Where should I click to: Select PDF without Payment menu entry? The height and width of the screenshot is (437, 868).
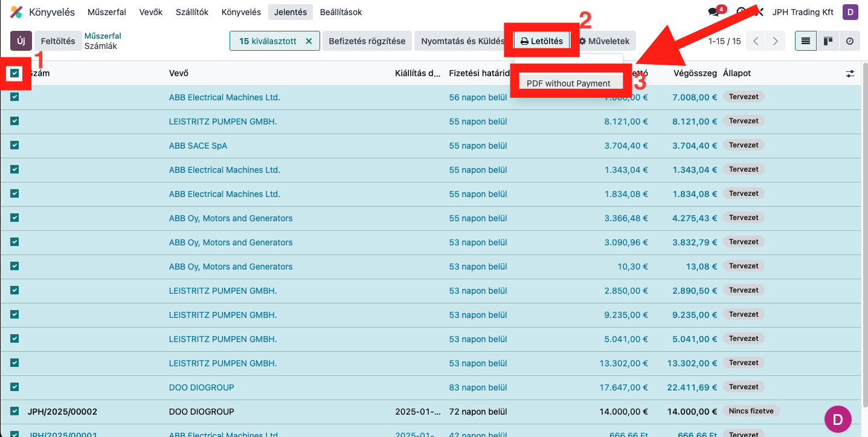[568, 83]
